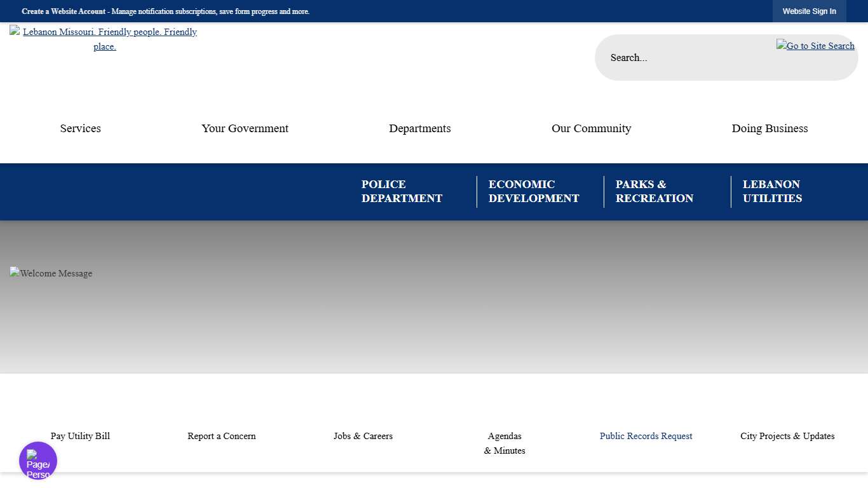Open the Doing Business menu
Image resolution: width=868 pixels, height=488 pixels.
coord(770,128)
